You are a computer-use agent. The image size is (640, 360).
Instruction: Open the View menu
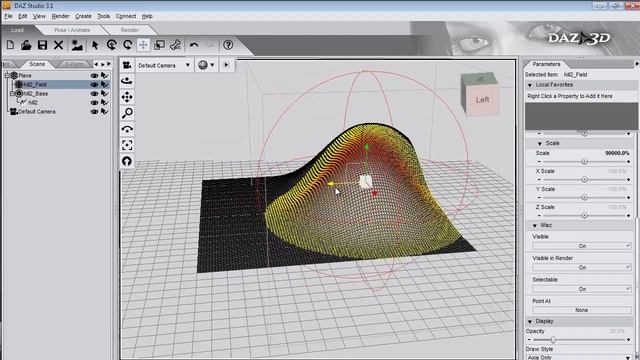(x=39, y=16)
